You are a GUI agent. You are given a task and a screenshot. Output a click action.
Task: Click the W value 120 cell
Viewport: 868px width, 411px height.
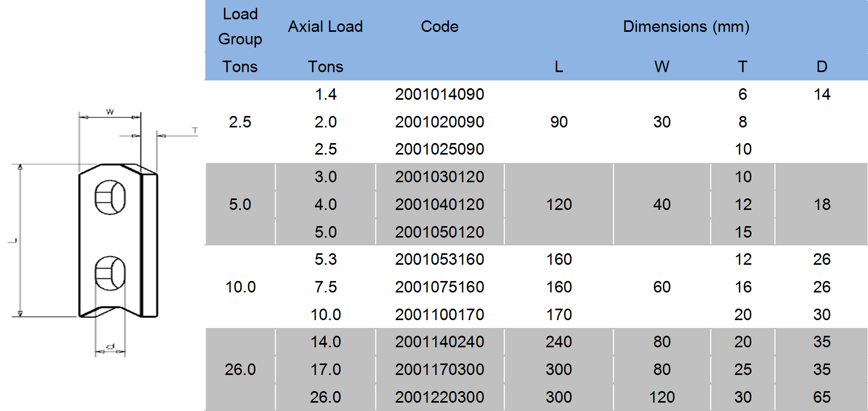pos(662,397)
